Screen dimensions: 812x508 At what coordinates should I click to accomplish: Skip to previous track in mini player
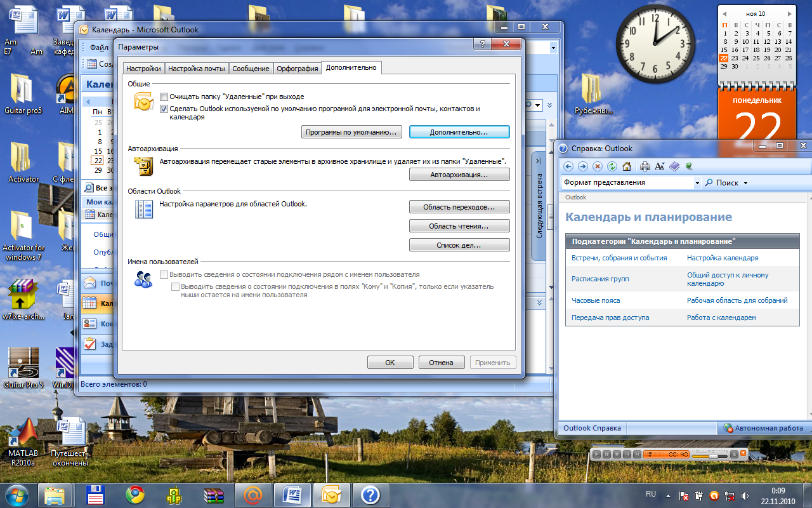(x=627, y=454)
